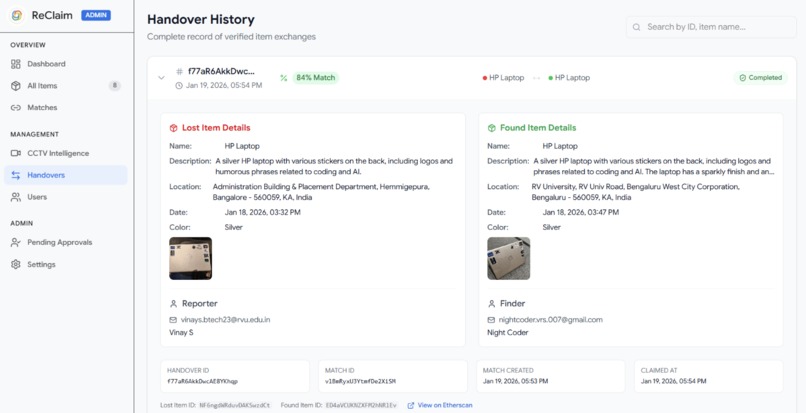Click the Administration Building location text

tap(321, 192)
